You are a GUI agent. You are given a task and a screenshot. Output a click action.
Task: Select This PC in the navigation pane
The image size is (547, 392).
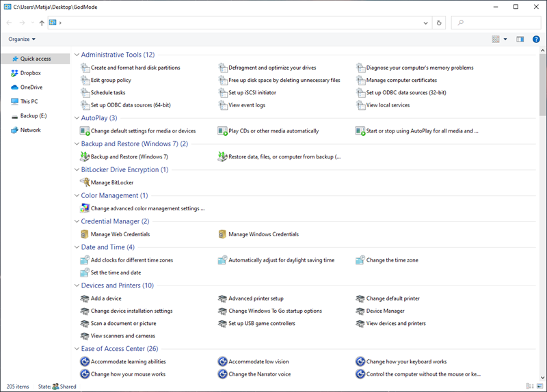point(29,101)
